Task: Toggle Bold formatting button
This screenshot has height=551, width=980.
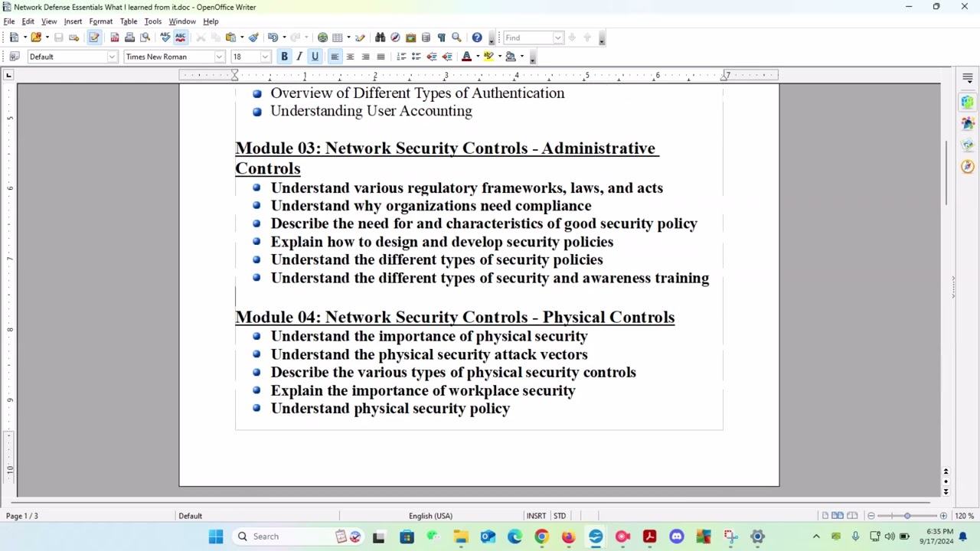Action: pyautogui.click(x=284, y=57)
